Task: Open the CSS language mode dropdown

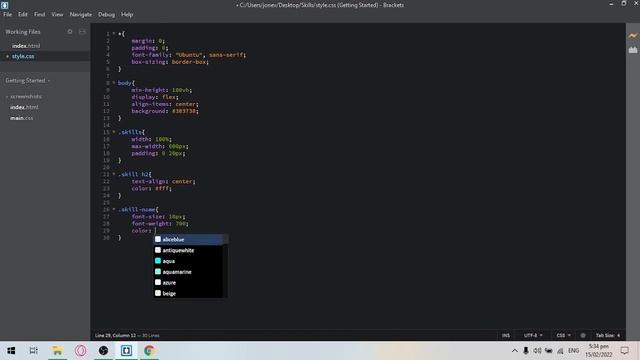Action: click(563, 336)
